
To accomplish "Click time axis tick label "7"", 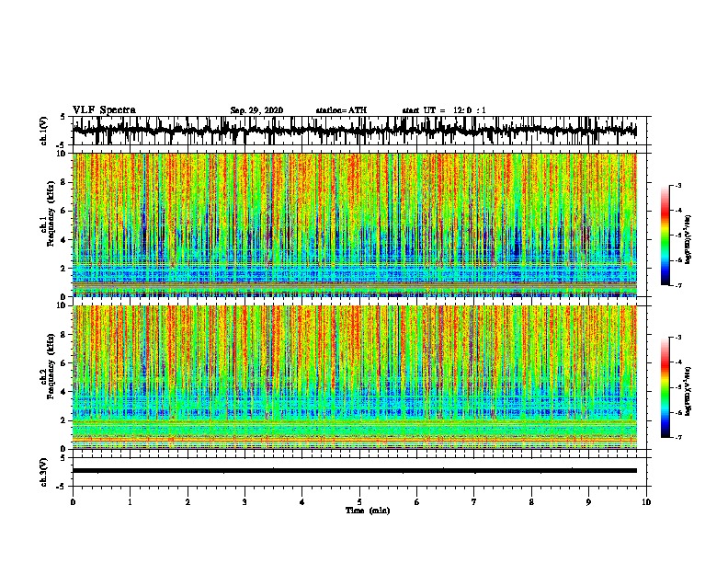I will [x=474, y=502].
